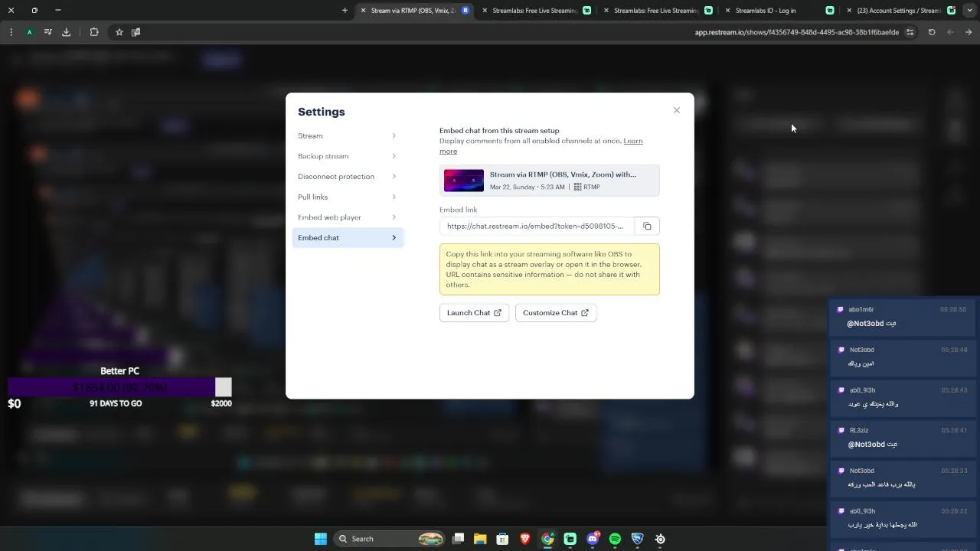Open site information icon beside the URL
The height and width of the screenshot is (551, 980).
coord(910,32)
